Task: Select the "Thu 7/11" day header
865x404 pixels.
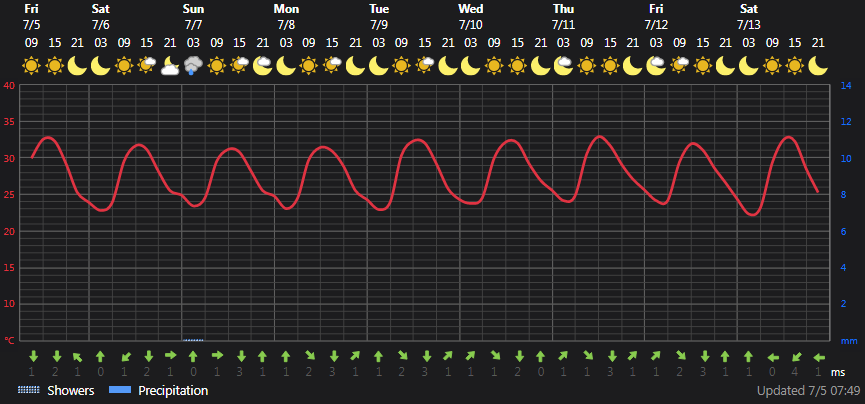Action: 564,17
